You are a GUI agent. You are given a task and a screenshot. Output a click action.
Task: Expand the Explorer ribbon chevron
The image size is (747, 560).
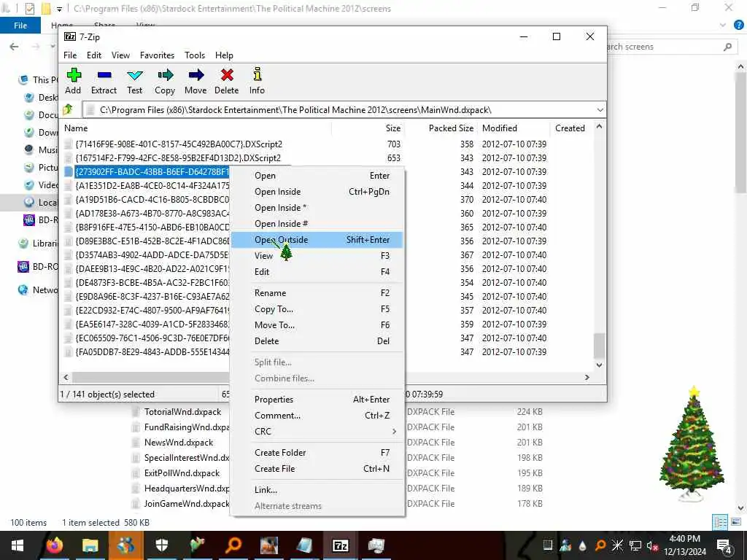coord(723,26)
